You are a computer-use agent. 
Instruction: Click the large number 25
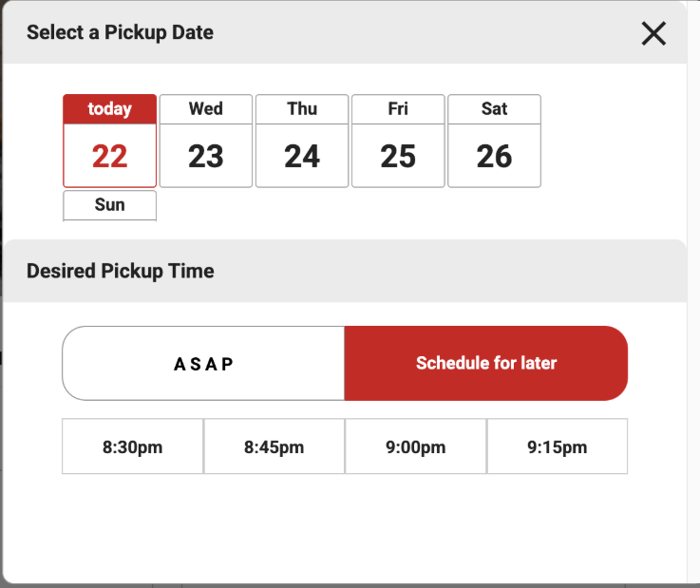point(398,157)
